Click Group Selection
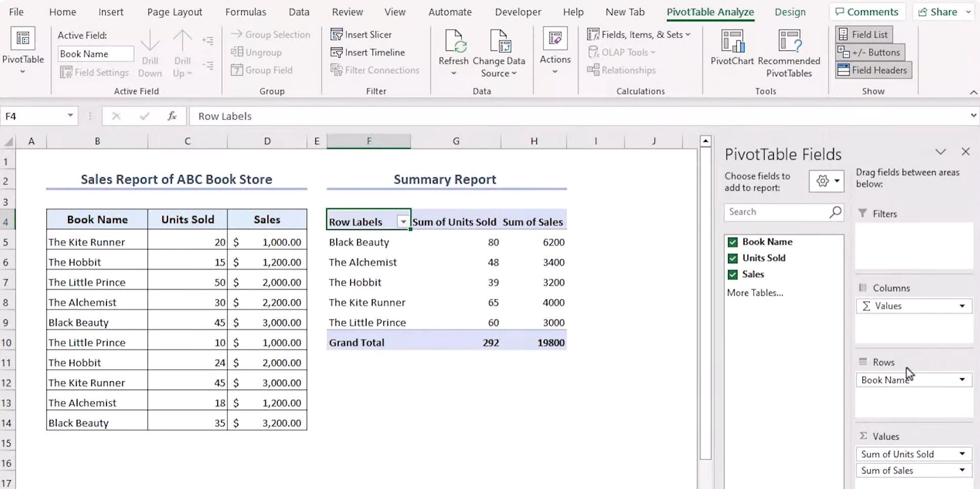This screenshot has height=489, width=980. pyautogui.click(x=270, y=34)
